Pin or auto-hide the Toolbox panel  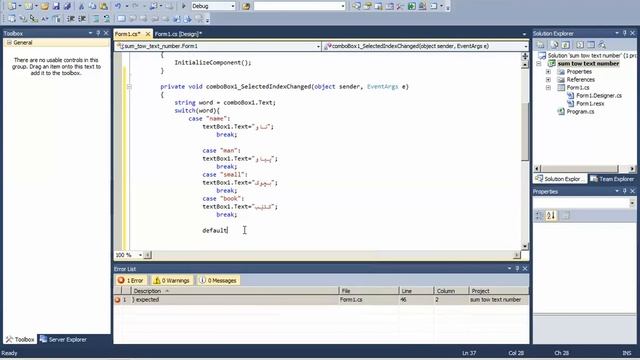(x=98, y=33)
